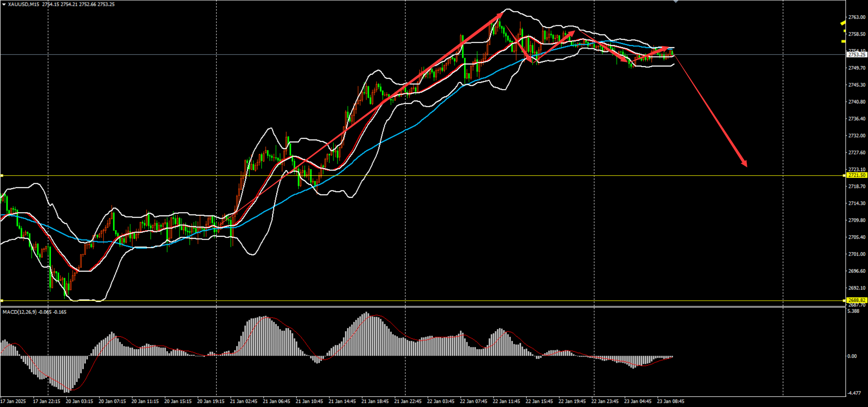Click the 2727.60 price scale value

click(x=857, y=153)
